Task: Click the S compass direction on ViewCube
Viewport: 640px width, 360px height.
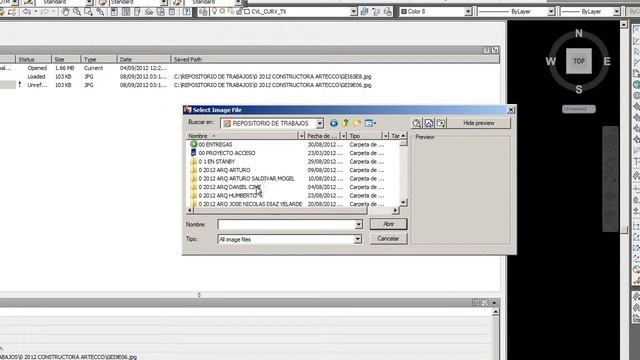Action: pyautogui.click(x=579, y=89)
